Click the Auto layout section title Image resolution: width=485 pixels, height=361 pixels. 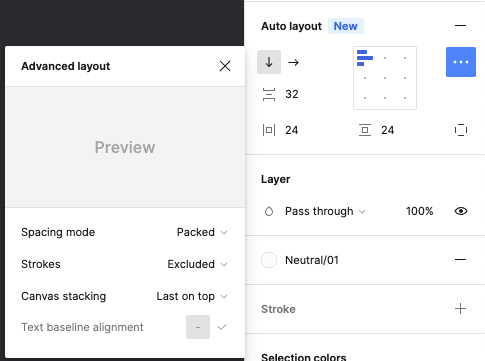pyautogui.click(x=291, y=26)
